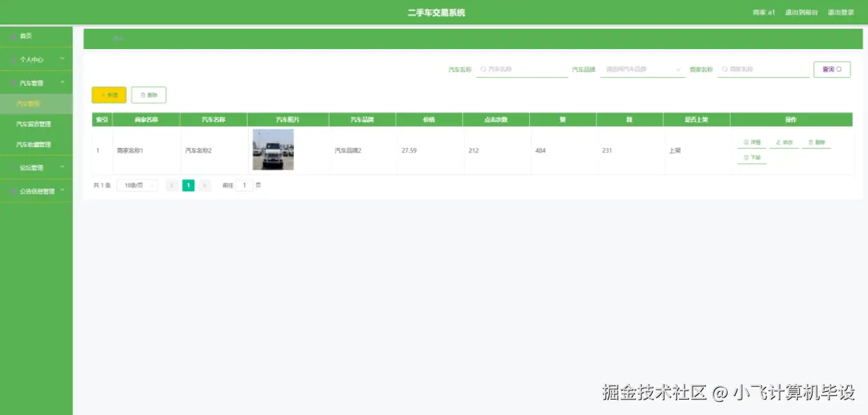
Task: Toggle selection of table row 1
Action: point(96,149)
